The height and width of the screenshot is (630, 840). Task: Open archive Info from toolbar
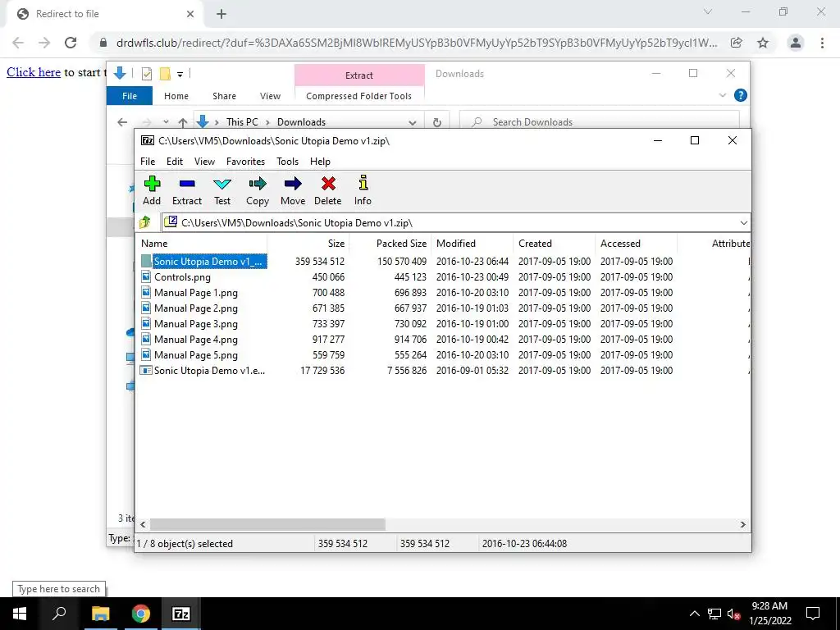click(x=363, y=190)
